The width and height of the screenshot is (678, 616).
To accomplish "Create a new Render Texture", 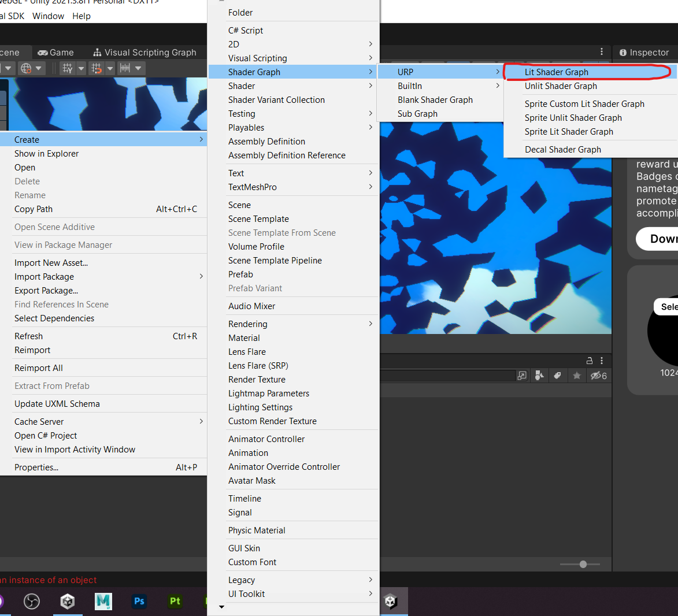I will [x=294, y=380].
